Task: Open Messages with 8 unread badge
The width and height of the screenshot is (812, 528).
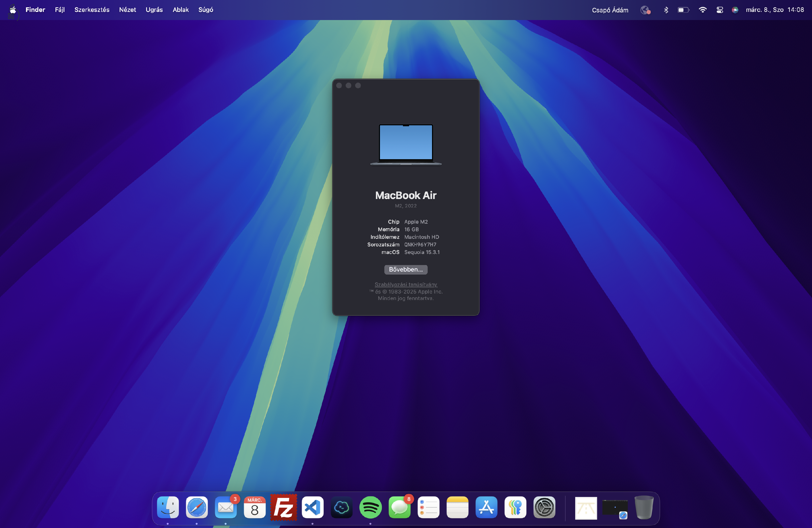Action: [x=400, y=507]
